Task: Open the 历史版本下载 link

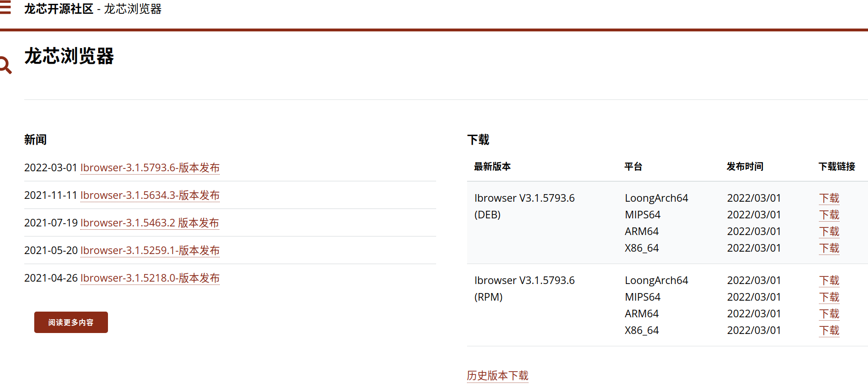Action: coord(497,376)
